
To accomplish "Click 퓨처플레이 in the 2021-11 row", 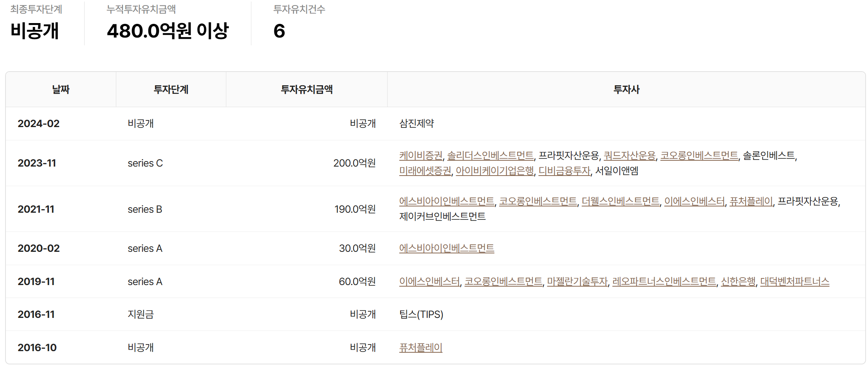I will pyautogui.click(x=751, y=201).
